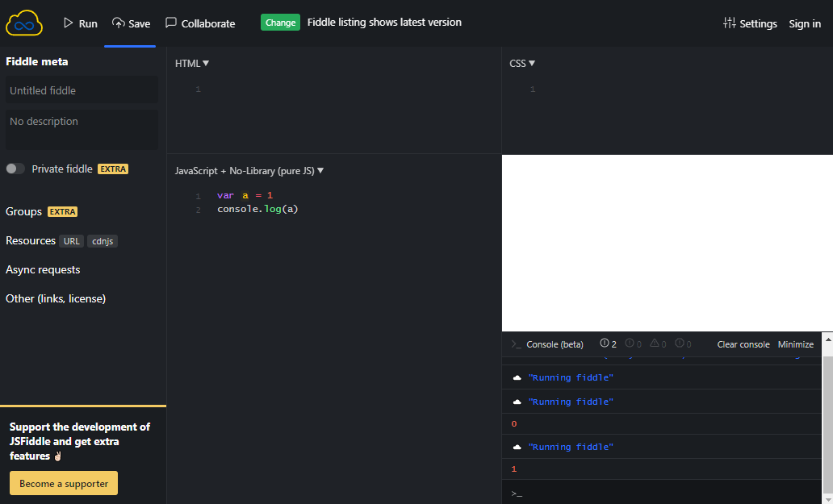Click Clear console
This screenshot has height=504, width=833.
click(743, 344)
